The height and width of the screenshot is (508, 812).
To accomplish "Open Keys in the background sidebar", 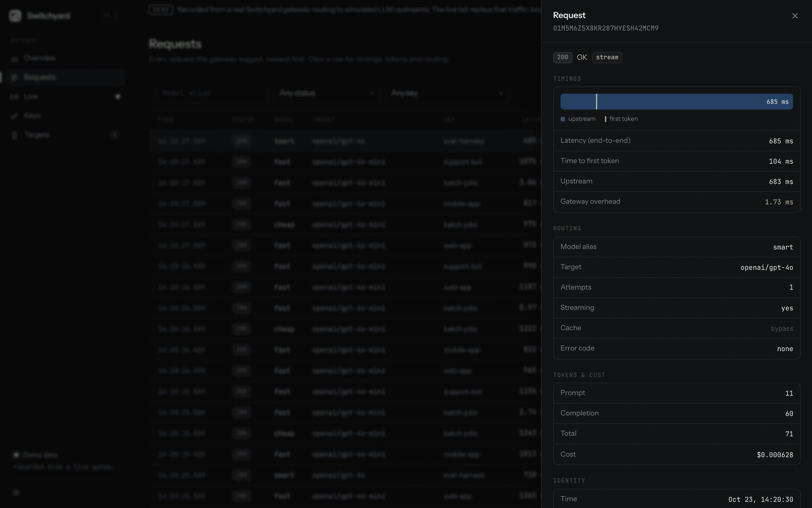I will pos(66,116).
